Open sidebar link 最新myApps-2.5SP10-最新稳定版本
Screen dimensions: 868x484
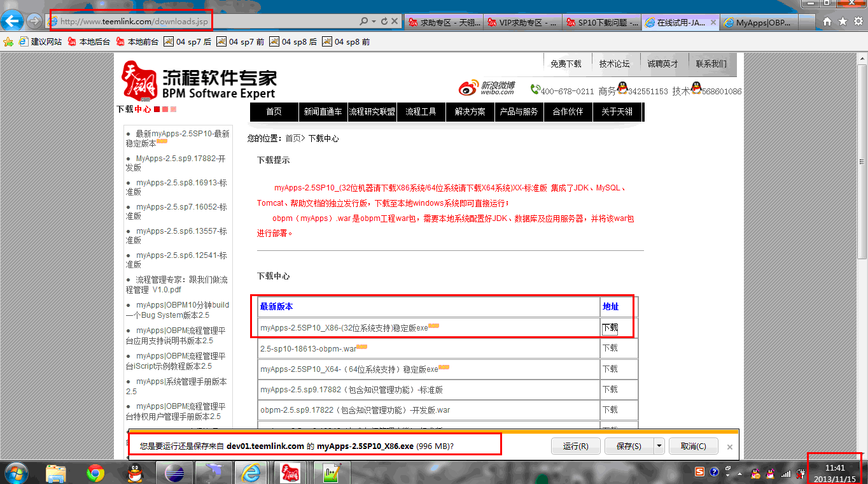[178, 139]
